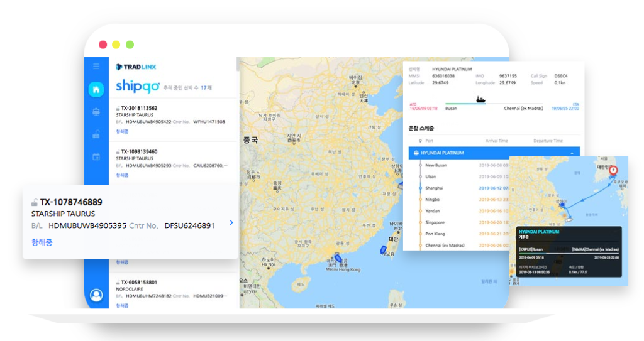Viewport: 644px width, 341px height.
Task: Click lock icon beside TX-6058158801
Action: (118, 283)
